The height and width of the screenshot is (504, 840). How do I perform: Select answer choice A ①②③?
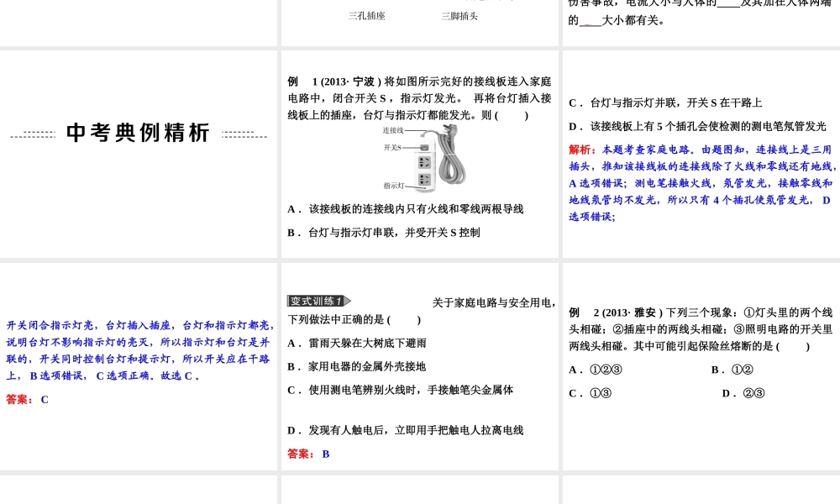pos(596,370)
